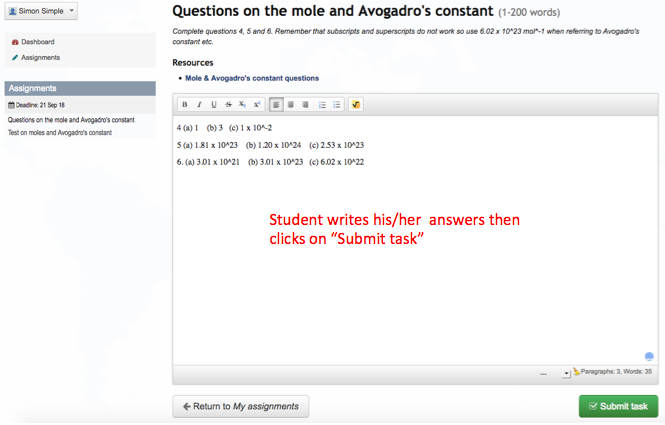Select center text alignment
This screenshot has width=665, height=425.
tap(290, 105)
